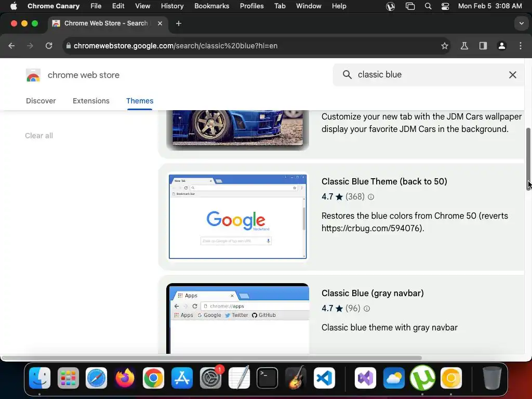Select the Themes tab

[140, 101]
